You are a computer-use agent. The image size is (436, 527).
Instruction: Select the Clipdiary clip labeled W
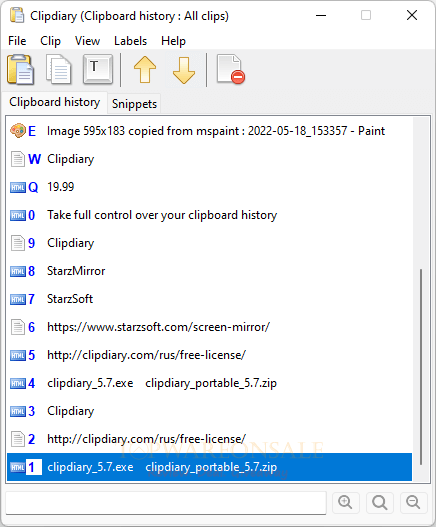click(209, 159)
